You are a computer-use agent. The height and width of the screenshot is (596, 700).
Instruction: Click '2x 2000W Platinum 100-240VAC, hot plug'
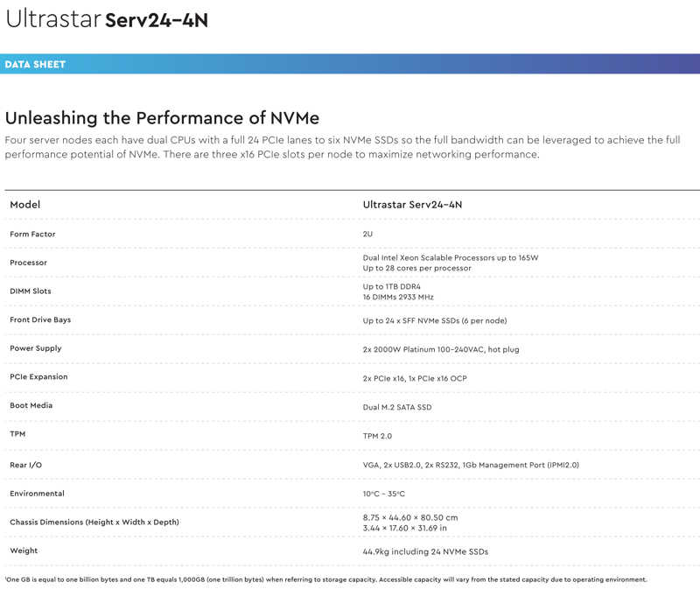click(441, 349)
